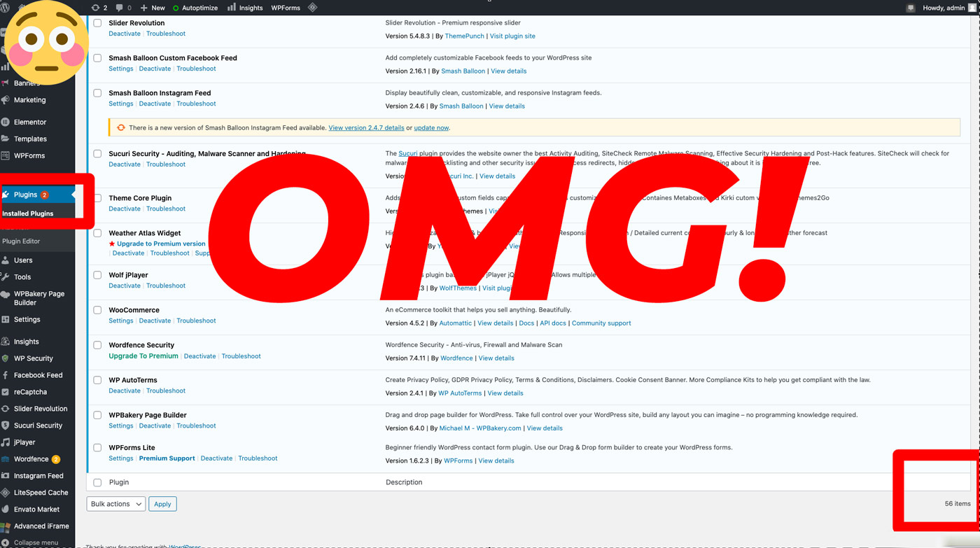This screenshot has width=980, height=548.
Task: Click update now for Smash Balloon Instagram Feed
Action: point(431,128)
